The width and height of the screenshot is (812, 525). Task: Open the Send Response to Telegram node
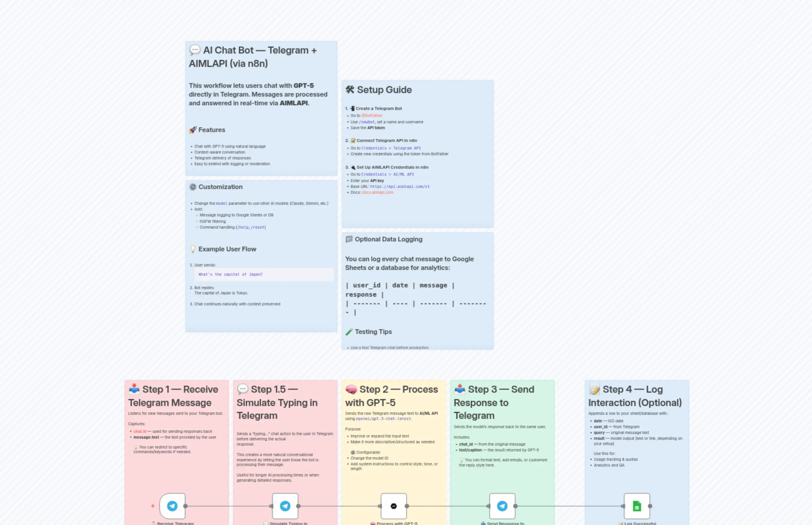[x=502, y=506]
